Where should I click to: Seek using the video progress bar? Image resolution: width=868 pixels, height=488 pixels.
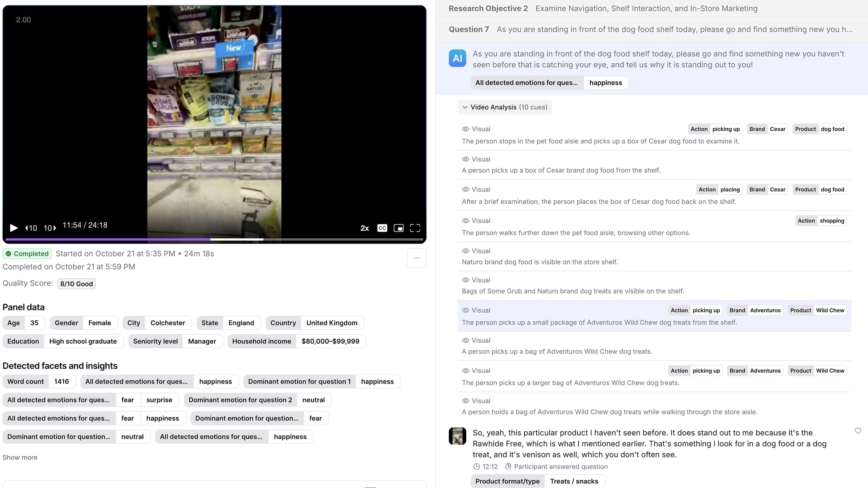pyautogui.click(x=213, y=239)
